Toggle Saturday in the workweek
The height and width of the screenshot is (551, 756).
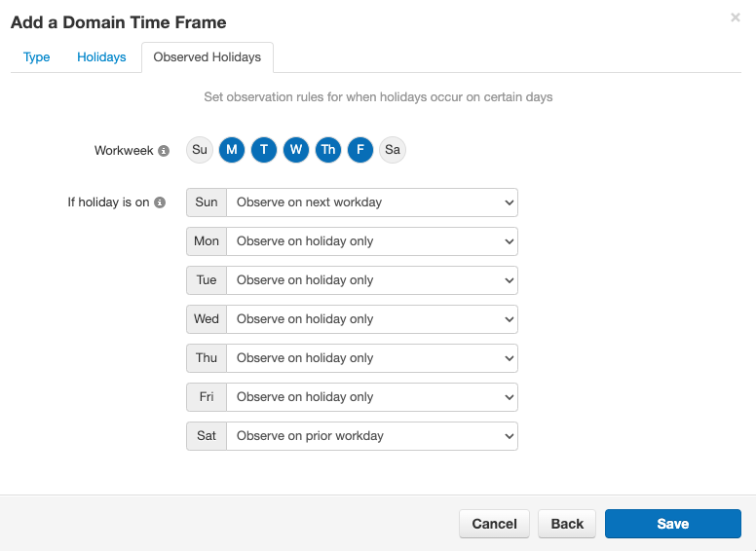pyautogui.click(x=393, y=150)
